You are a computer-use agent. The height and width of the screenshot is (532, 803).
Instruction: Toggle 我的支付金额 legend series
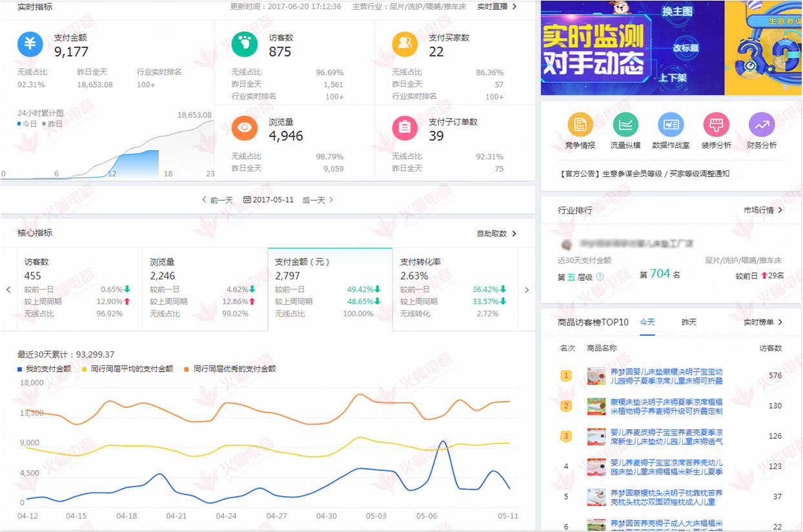click(x=45, y=369)
